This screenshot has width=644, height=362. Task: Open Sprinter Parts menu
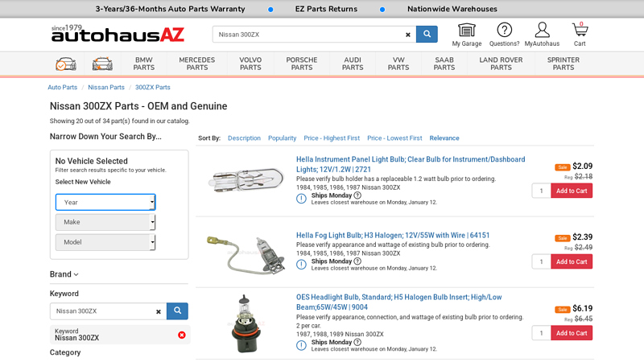coord(563,64)
